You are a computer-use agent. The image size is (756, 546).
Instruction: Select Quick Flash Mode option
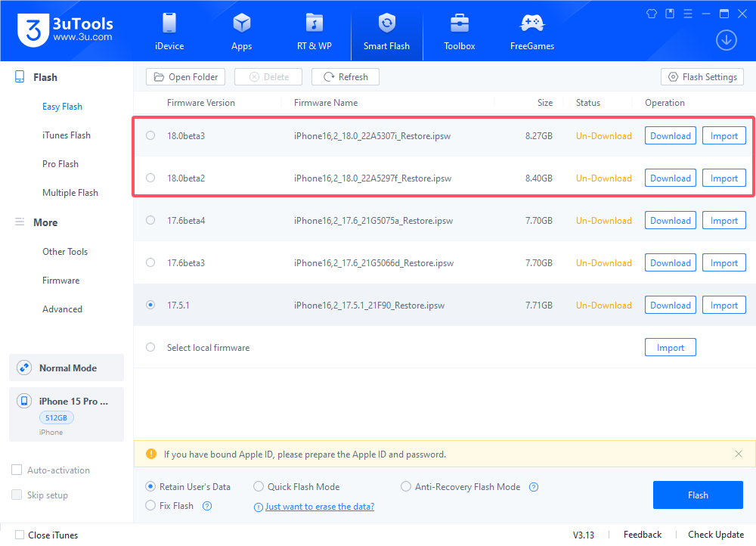click(x=259, y=487)
